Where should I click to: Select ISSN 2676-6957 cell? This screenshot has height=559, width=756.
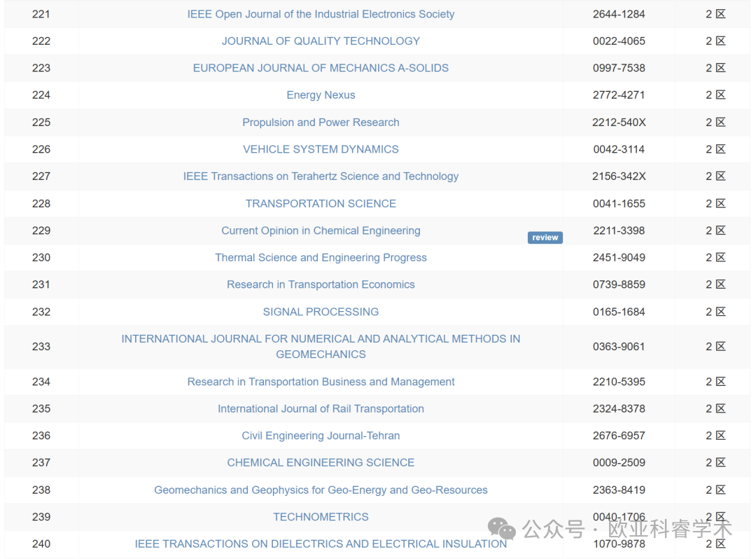pos(619,436)
